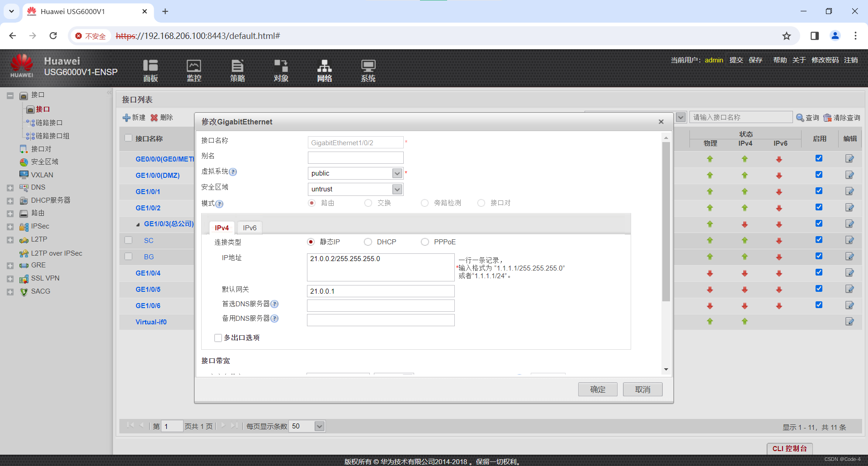Image resolution: width=868 pixels, height=466 pixels.
Task: Open the 监控 monitor icon
Action: [194, 71]
